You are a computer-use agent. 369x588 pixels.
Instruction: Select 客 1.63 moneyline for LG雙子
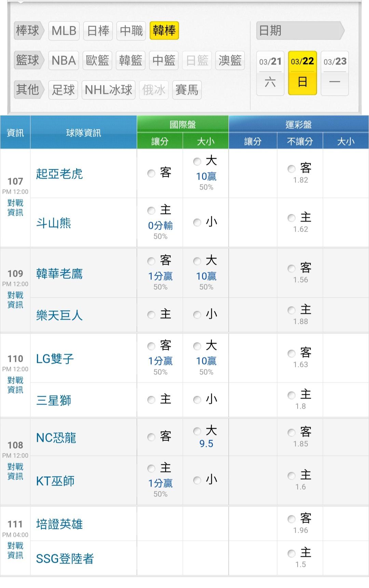click(x=291, y=353)
